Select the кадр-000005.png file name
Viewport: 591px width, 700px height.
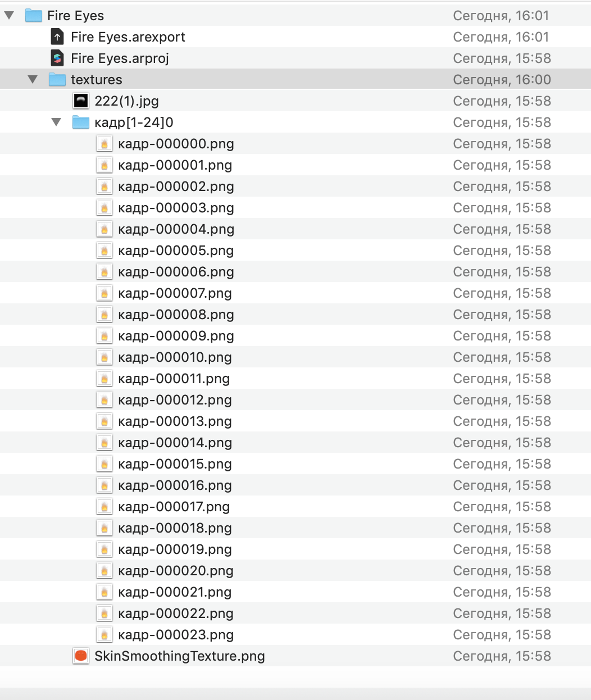[176, 251]
